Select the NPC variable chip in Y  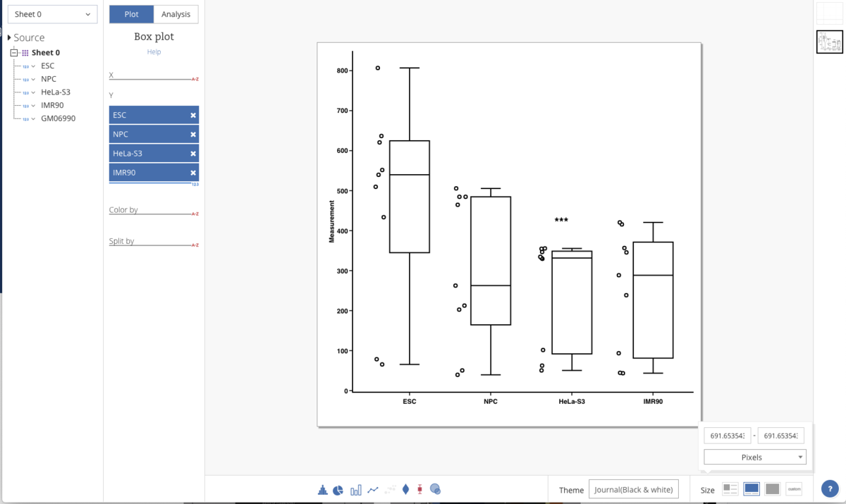point(154,134)
